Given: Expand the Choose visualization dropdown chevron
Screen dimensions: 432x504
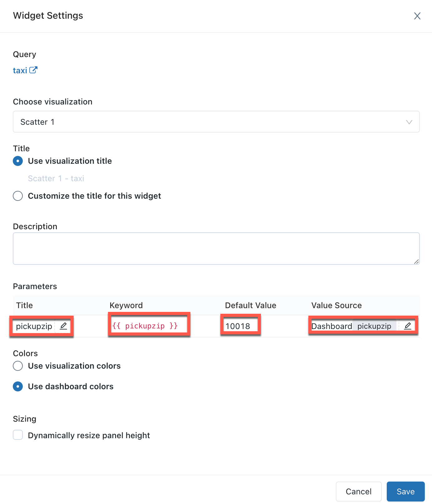Looking at the screenshot, I should click(x=409, y=122).
